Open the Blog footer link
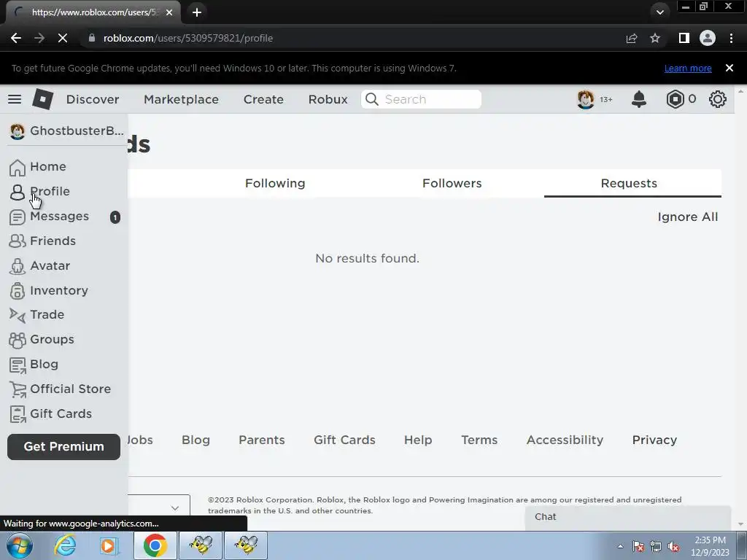Screen dimensions: 747x560 [196, 440]
